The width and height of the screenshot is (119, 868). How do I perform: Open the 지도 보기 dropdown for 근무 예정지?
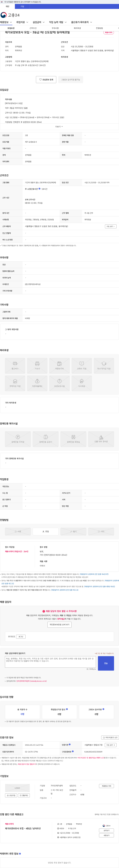111,226
